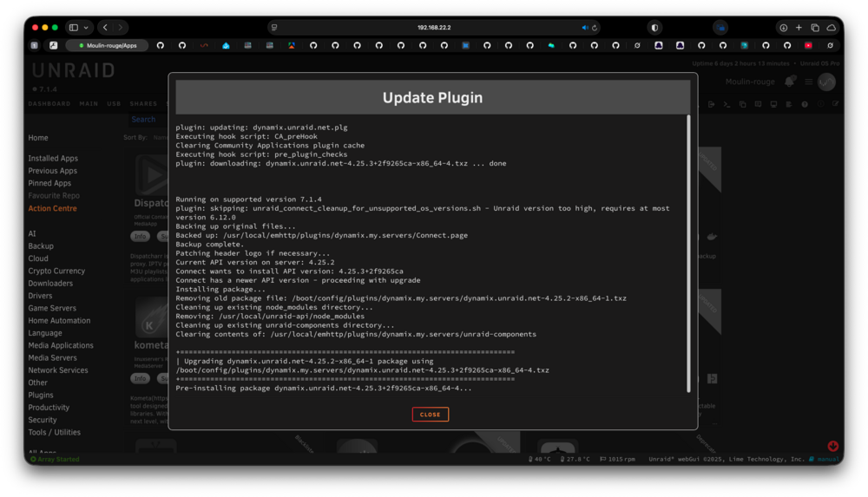Open the Unraid hamburger menu
The image size is (868, 497).
(808, 82)
